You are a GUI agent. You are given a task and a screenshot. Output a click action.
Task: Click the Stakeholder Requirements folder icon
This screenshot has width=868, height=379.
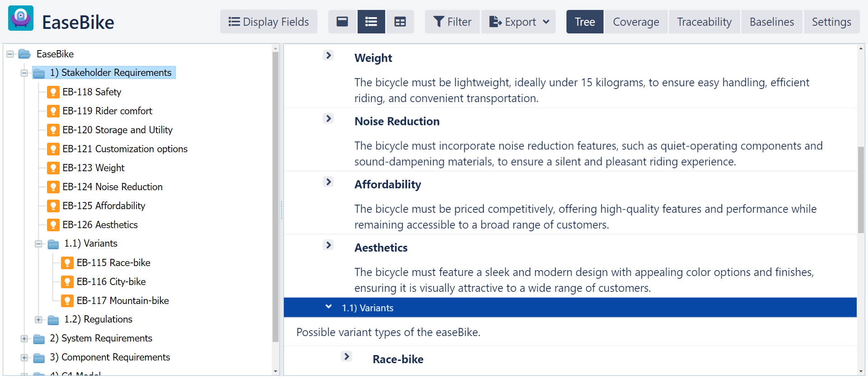coord(39,73)
